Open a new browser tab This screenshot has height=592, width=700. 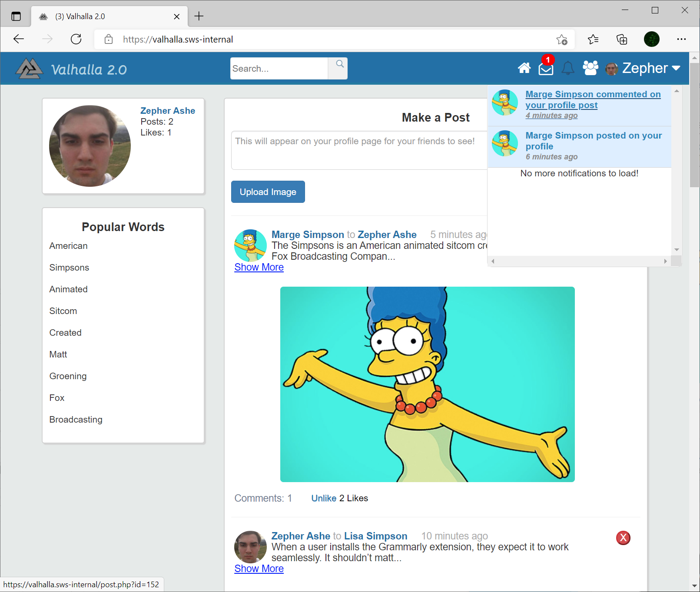point(199,17)
